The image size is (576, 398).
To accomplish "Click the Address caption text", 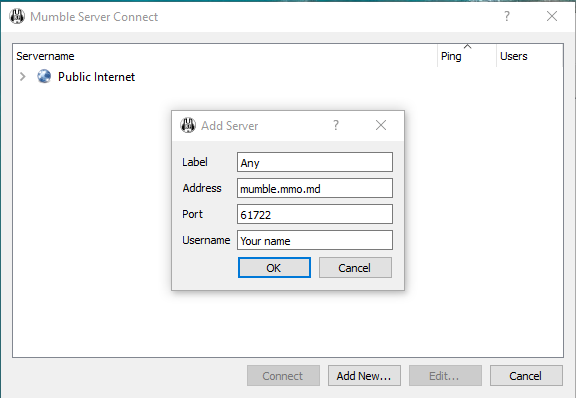I will click(x=202, y=188).
